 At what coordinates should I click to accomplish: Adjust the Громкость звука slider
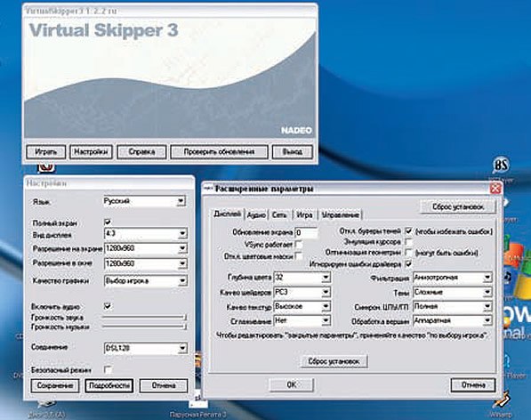click(x=144, y=318)
